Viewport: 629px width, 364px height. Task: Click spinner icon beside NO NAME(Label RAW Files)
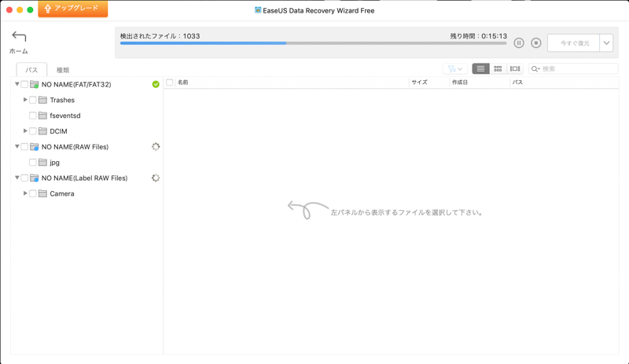click(156, 178)
